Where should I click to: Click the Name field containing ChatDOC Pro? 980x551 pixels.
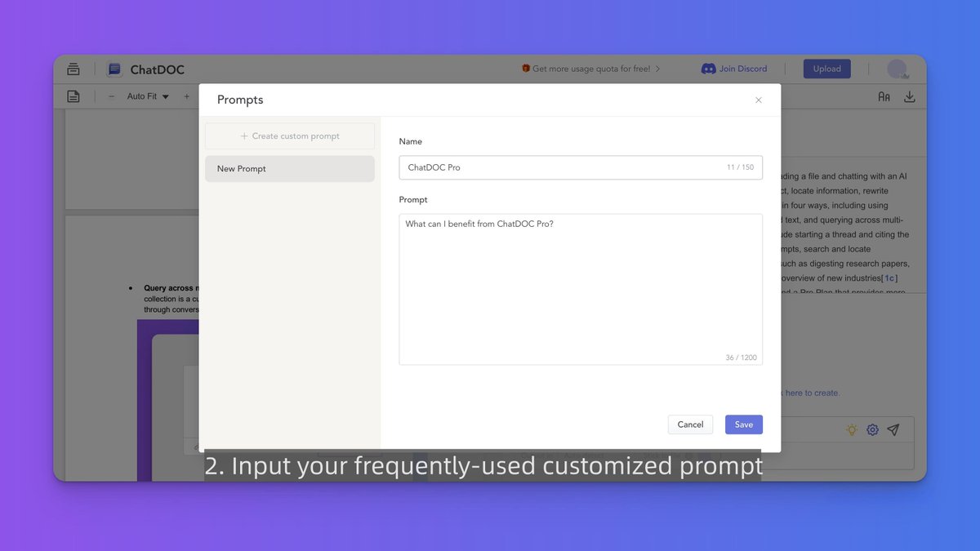(x=581, y=167)
